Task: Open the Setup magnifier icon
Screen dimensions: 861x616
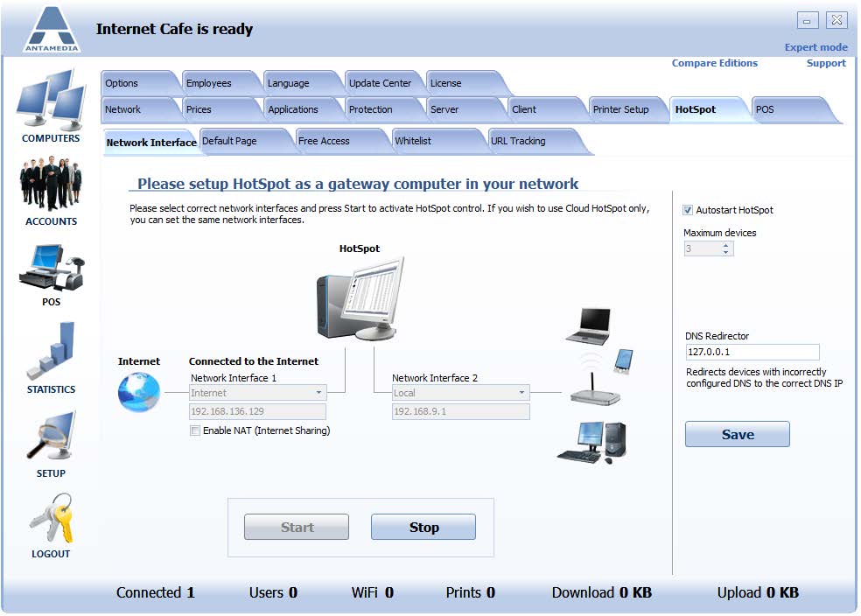Action: pos(51,436)
